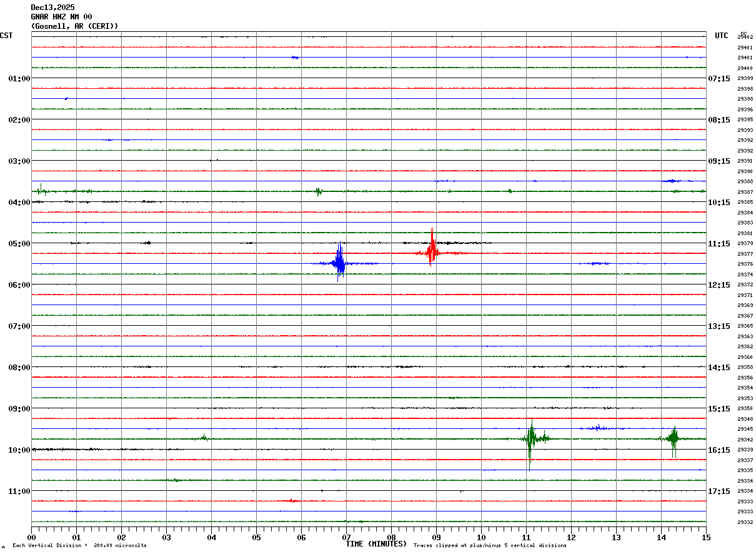Click the DC value 29391
Image resolution: width=756 pixels, height=554 pixels.
click(745, 161)
